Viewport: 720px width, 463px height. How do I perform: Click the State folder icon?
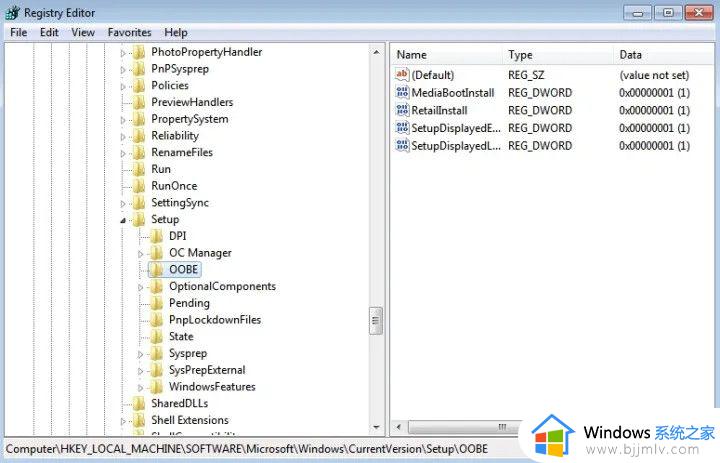(x=157, y=337)
